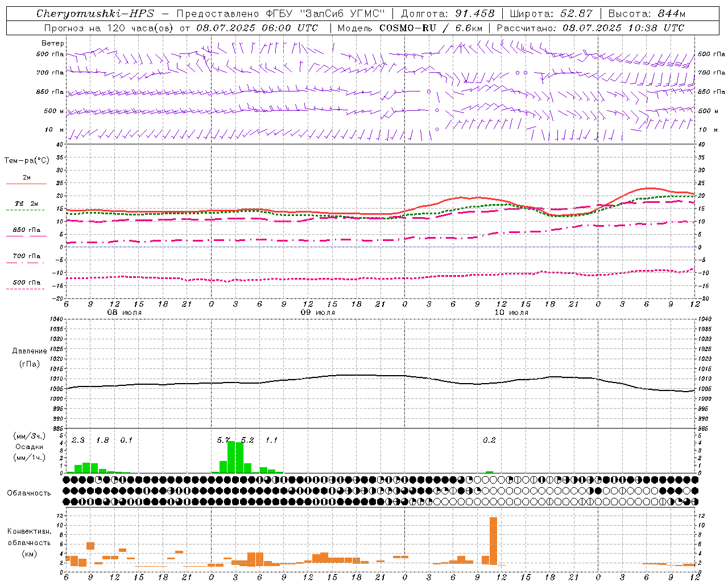
Task: Click the 'Рассчитано: 08.07.2025 10:38 UTC' text
Action: pos(590,28)
